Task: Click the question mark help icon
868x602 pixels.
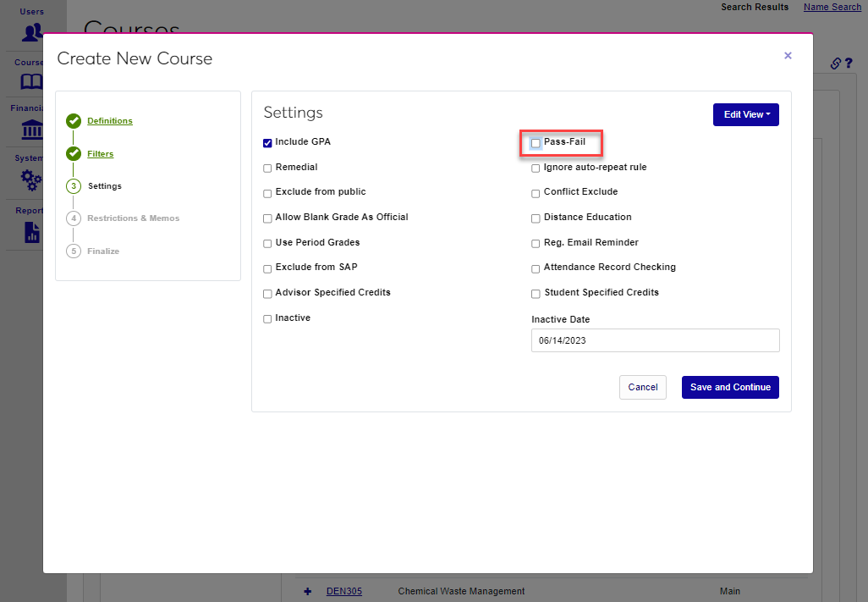Action: [x=849, y=64]
